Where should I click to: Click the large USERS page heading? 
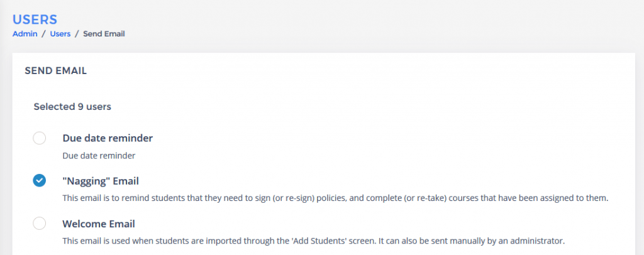point(35,19)
